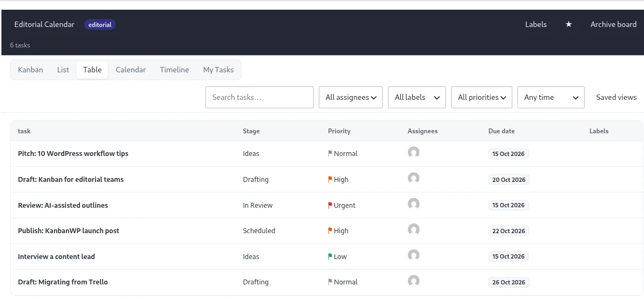Open the All priorities filter dropdown
644x299 pixels.
pos(482,97)
